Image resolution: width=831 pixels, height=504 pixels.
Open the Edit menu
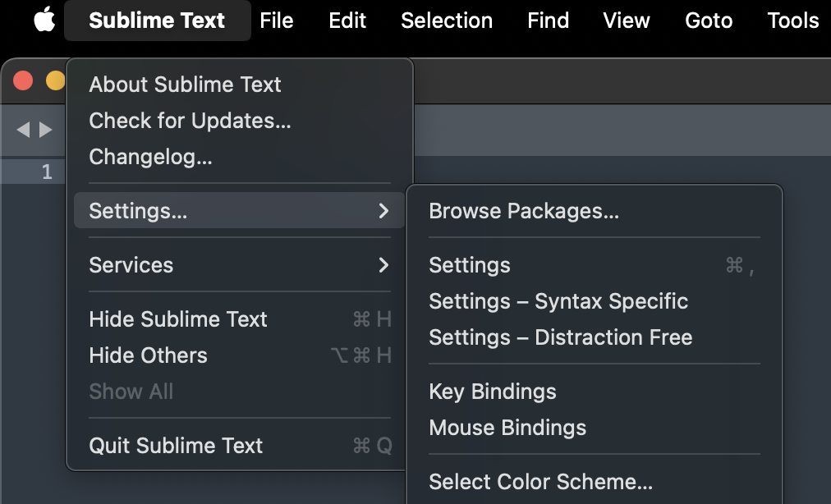pyautogui.click(x=347, y=21)
